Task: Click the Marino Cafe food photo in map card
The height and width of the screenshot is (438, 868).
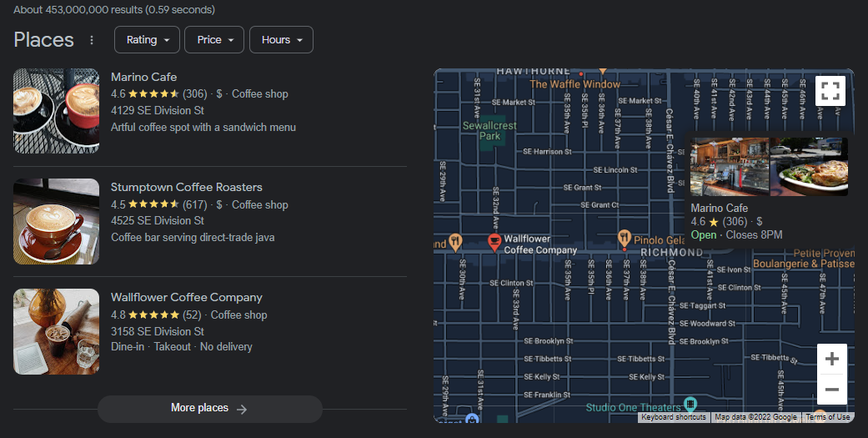Action: (809, 167)
